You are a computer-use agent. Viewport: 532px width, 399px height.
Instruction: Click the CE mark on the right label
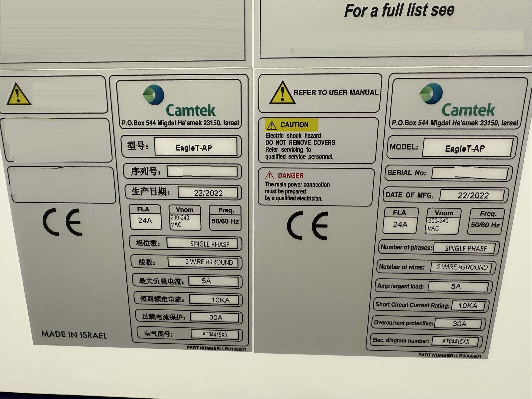pos(308,226)
